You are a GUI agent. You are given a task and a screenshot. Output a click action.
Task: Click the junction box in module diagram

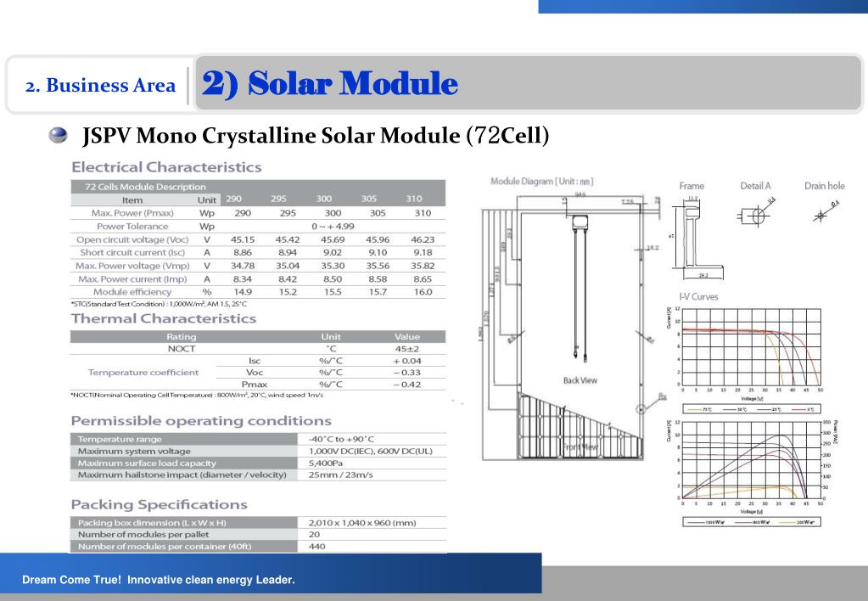pos(580,222)
